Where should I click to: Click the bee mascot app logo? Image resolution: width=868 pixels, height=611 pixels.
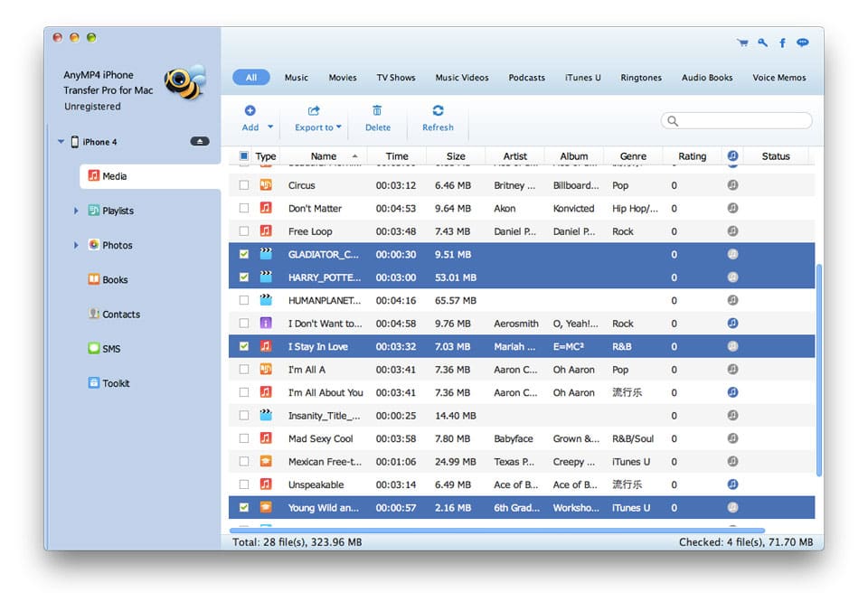click(x=184, y=82)
